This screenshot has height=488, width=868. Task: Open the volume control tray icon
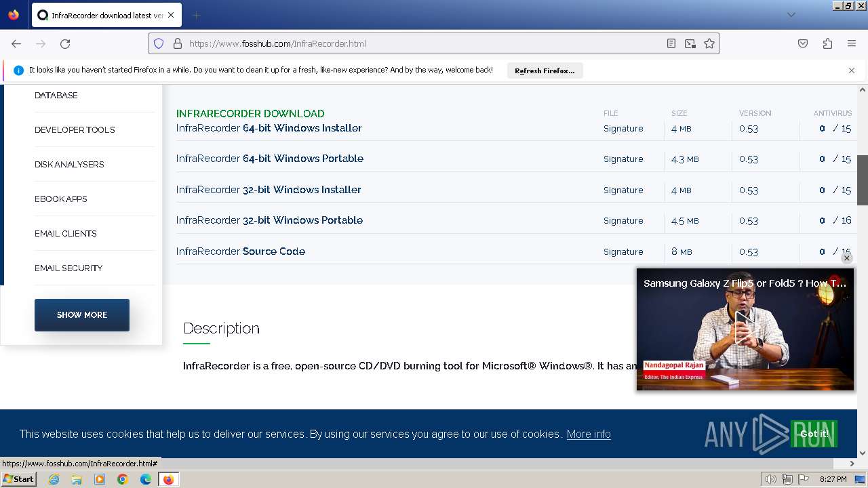(x=770, y=479)
